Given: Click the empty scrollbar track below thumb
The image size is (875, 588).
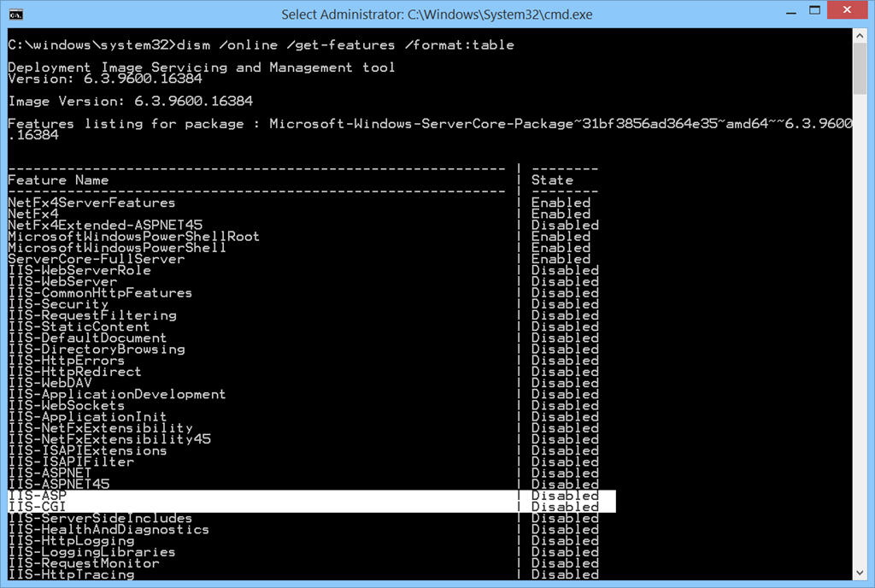Looking at the screenshot, I should click(x=860, y=342).
